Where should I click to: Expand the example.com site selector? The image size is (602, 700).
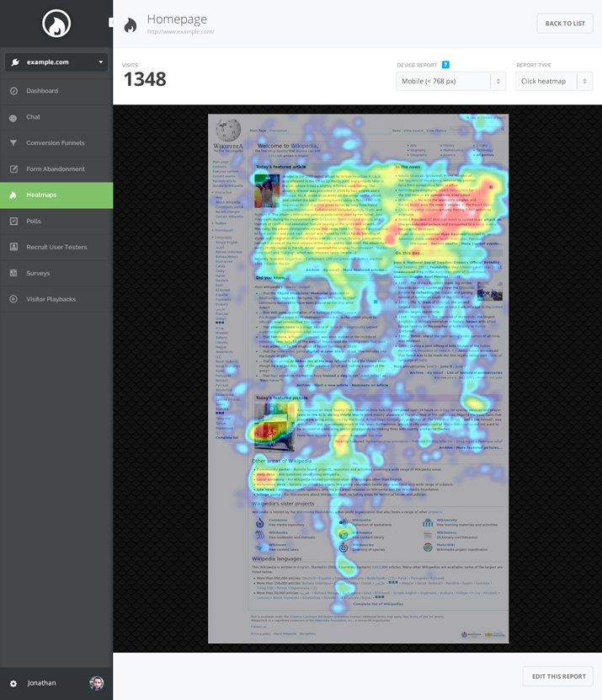(56, 61)
